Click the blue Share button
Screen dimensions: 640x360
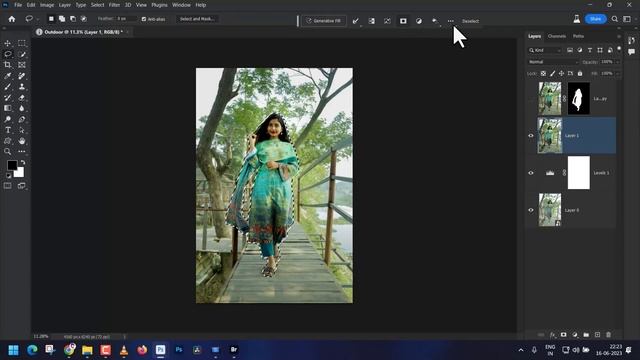(x=596, y=19)
